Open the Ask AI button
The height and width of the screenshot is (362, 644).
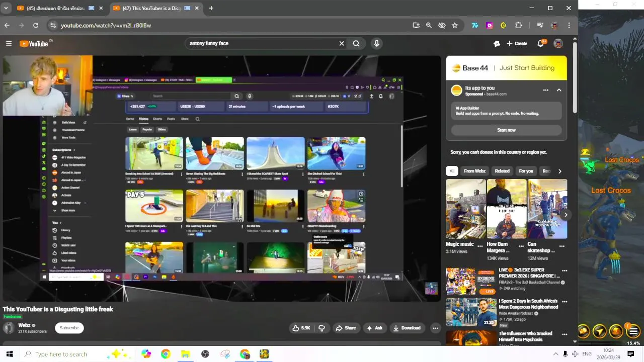[374, 328]
